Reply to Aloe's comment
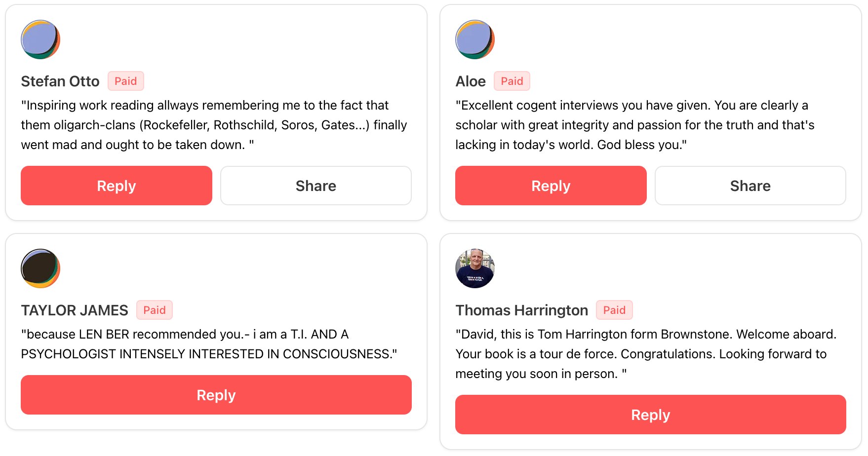This screenshot has width=868, height=456. [551, 186]
